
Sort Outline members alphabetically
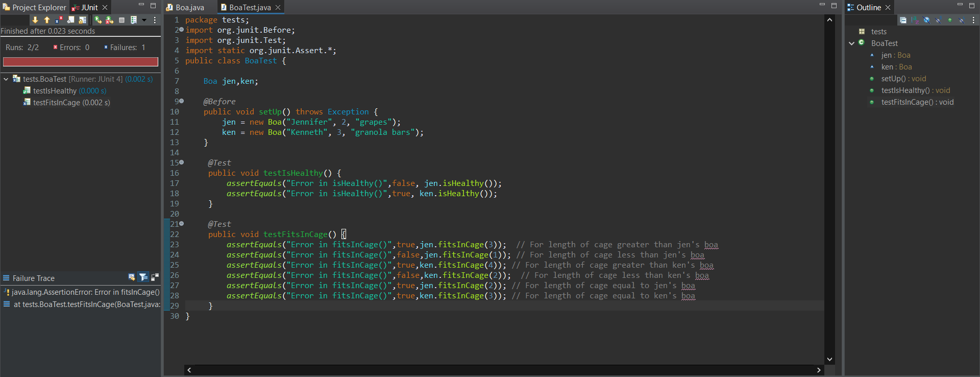[915, 20]
